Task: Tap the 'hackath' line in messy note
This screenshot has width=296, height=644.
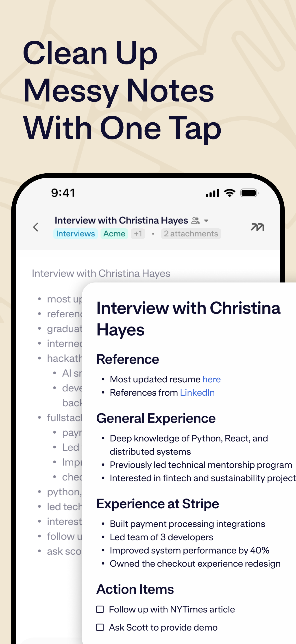Action: [64, 358]
